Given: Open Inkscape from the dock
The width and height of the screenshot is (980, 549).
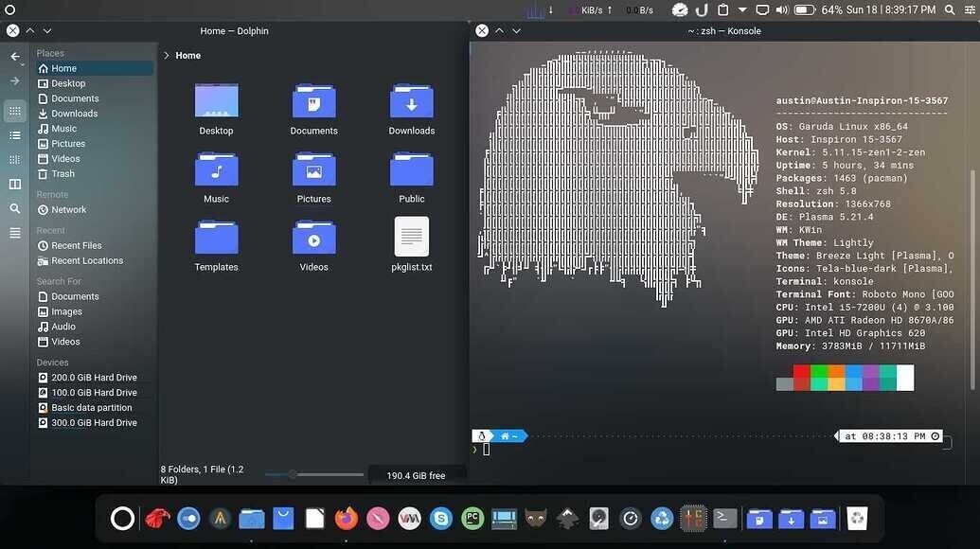Looking at the screenshot, I should 567,519.
